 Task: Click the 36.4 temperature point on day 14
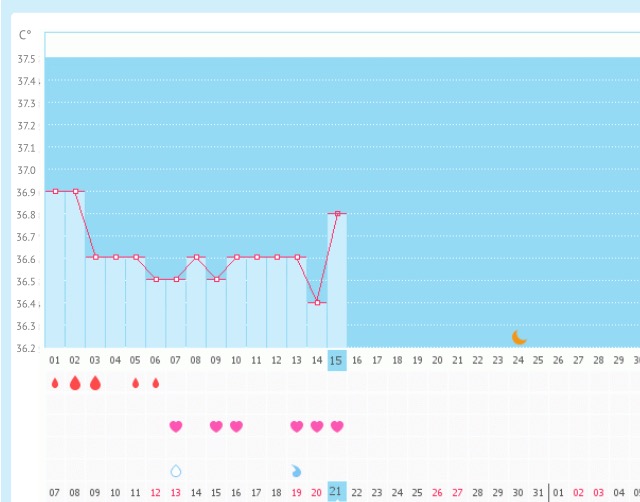[317, 302]
